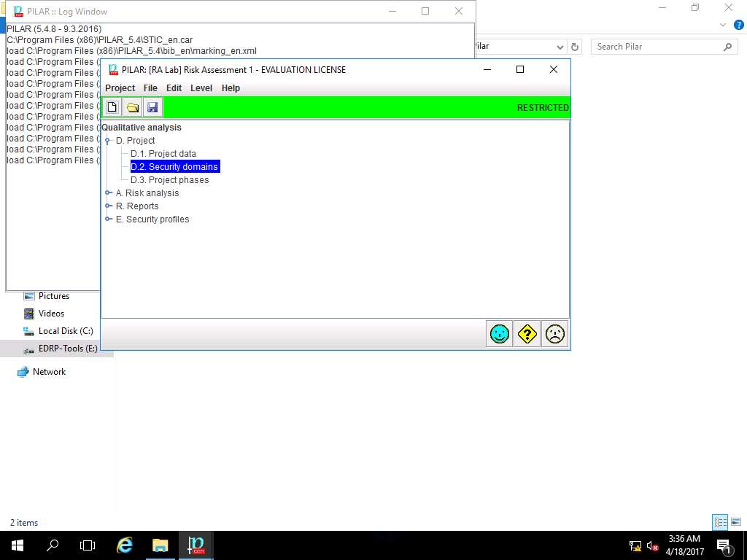Click the Explorer help question mark icon

(x=738, y=25)
